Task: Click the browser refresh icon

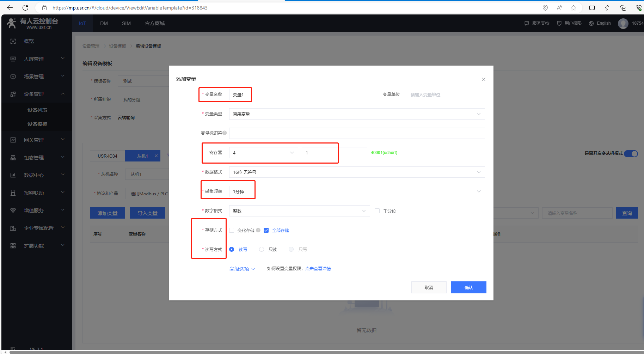Action: coord(25,8)
